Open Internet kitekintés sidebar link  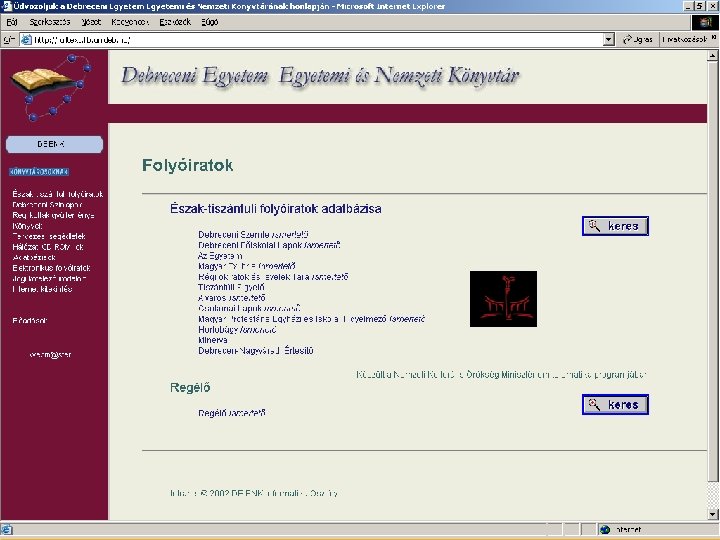click(42, 289)
